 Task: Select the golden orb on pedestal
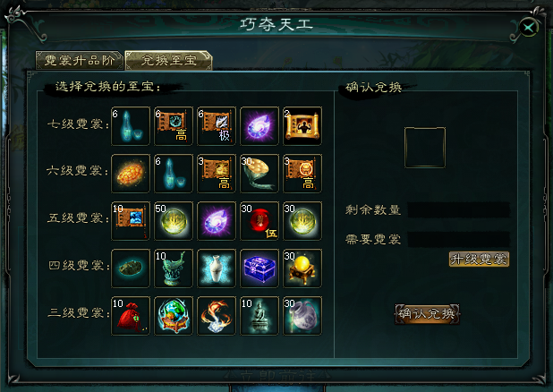point(302,268)
